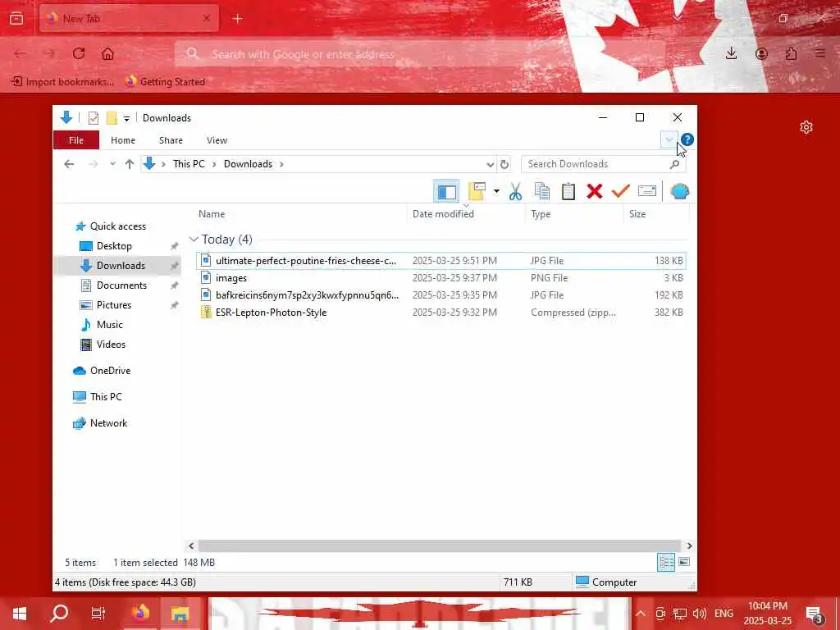Click the envelope email toolbar icon
Screen dimensions: 840x630
647,191
